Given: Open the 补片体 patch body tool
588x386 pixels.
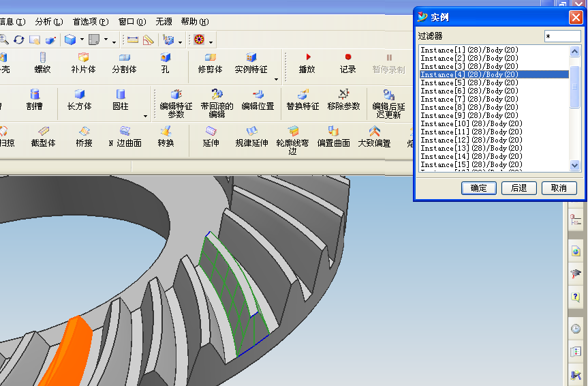Looking at the screenshot, I should [83, 63].
